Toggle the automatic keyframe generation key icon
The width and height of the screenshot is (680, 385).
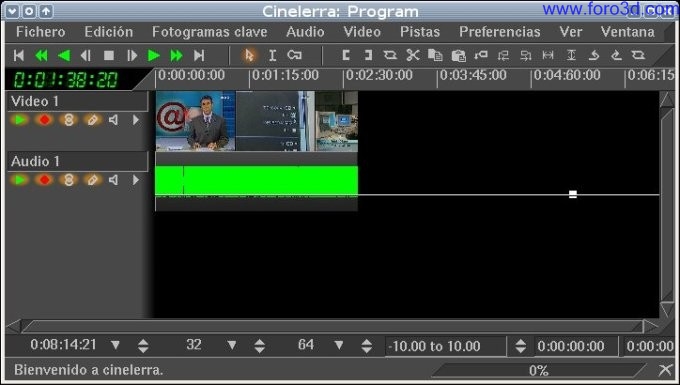point(294,55)
